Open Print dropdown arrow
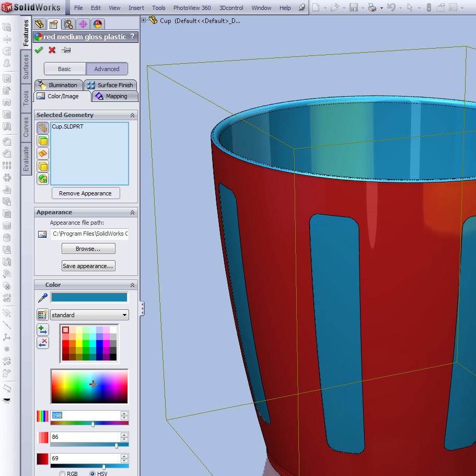Viewport: 476px width, 476px height. [381, 8]
